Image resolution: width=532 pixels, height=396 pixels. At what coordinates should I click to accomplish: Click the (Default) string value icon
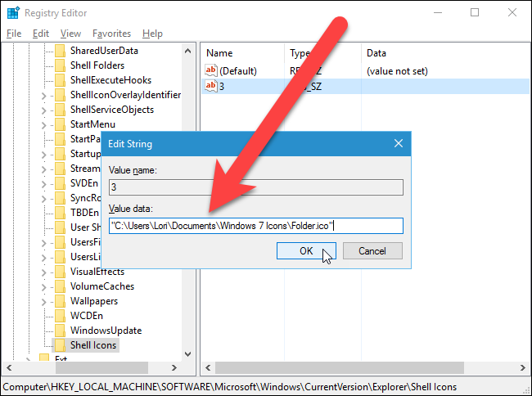(x=210, y=71)
